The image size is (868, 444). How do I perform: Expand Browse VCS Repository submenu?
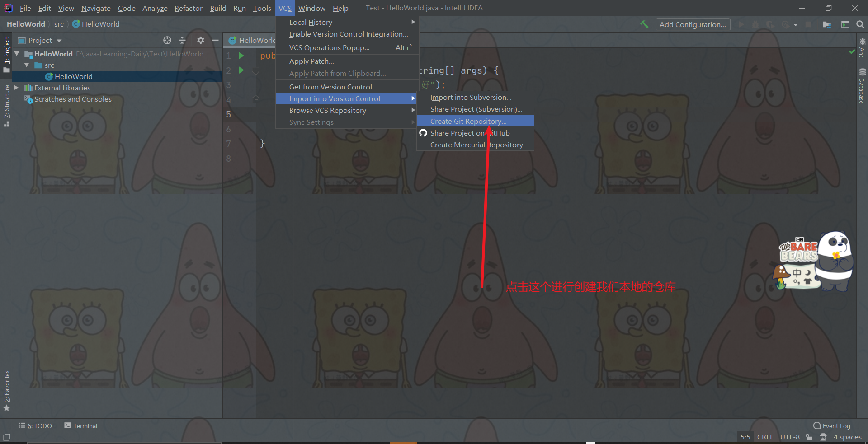[x=346, y=110]
